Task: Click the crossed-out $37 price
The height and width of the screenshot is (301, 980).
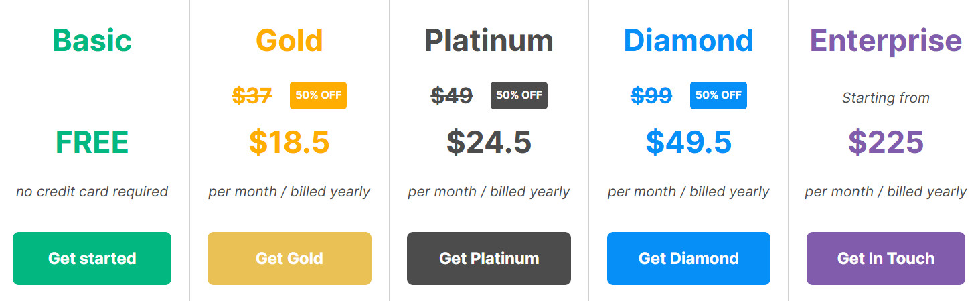Action: click(x=252, y=96)
